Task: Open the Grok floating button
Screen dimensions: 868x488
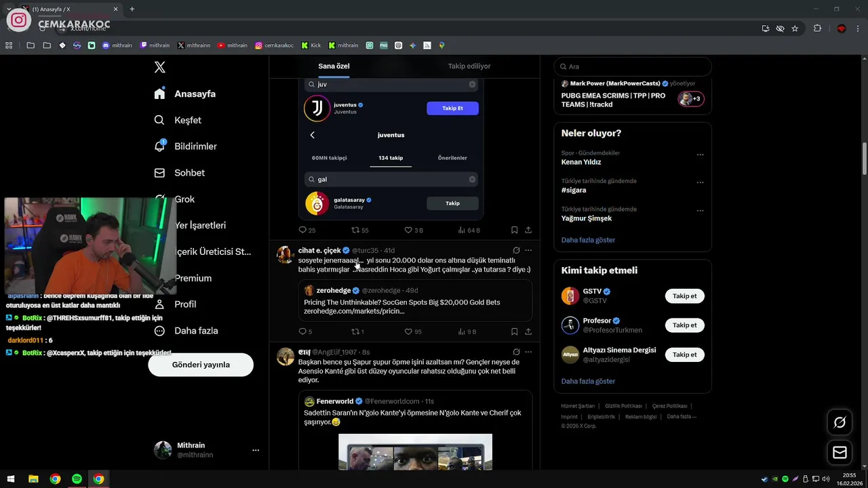Action: (x=840, y=422)
